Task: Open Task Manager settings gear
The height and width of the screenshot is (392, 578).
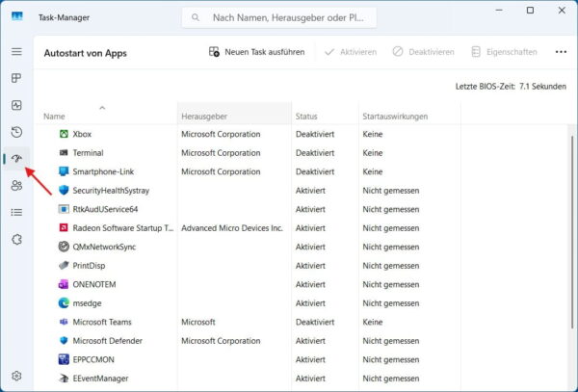Action: tap(16, 376)
